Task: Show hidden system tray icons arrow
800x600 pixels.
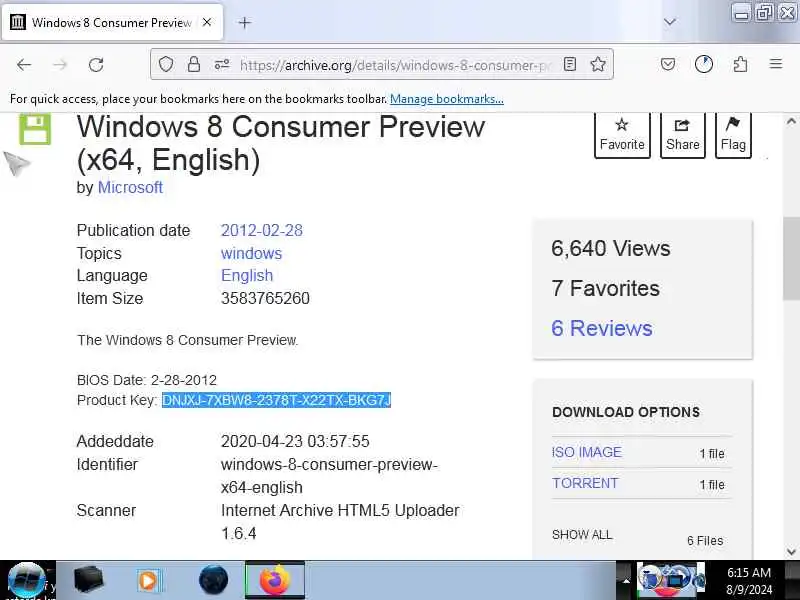Action: (626, 580)
